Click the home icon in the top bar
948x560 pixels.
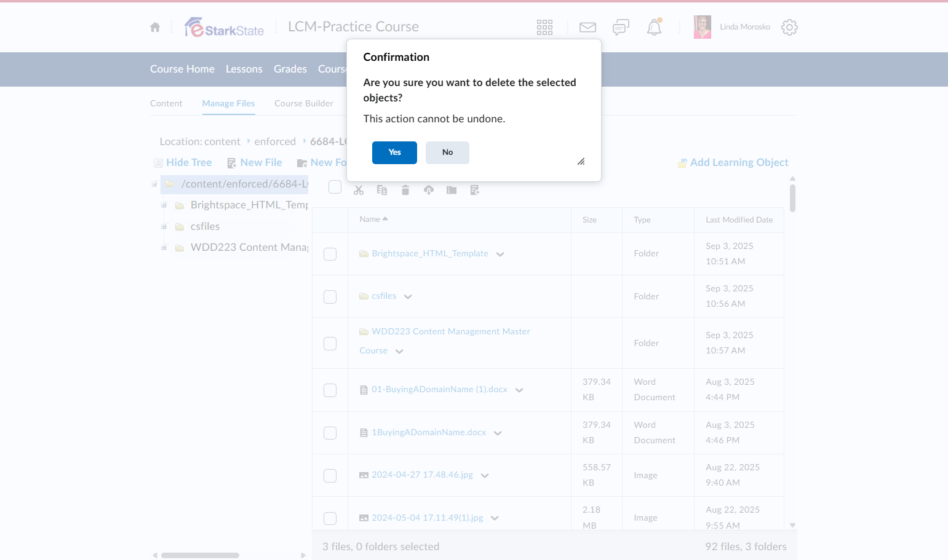(155, 27)
